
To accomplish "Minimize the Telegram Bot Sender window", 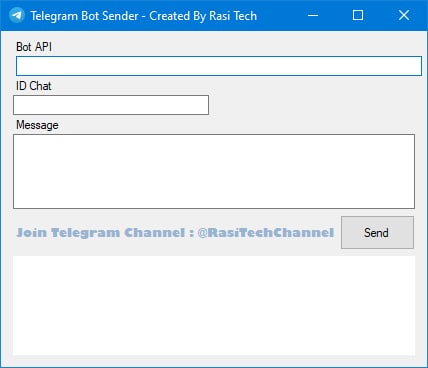I will [x=313, y=15].
